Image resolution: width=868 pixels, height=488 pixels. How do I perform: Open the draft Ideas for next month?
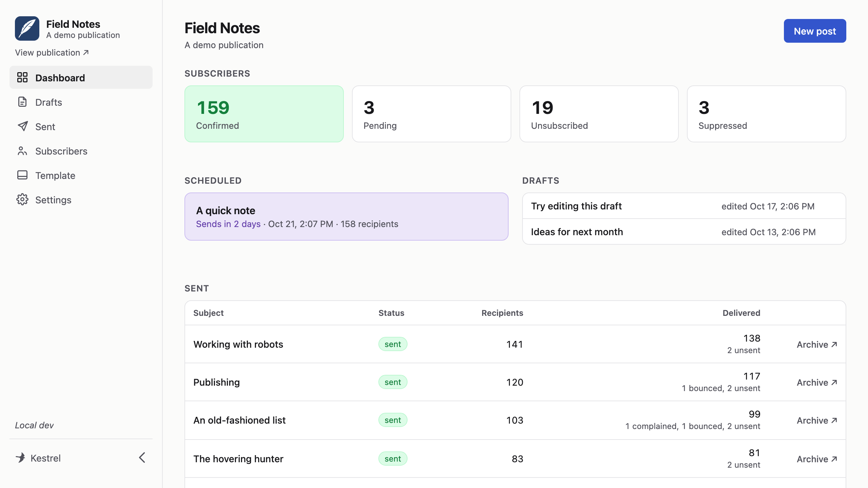tap(684, 232)
